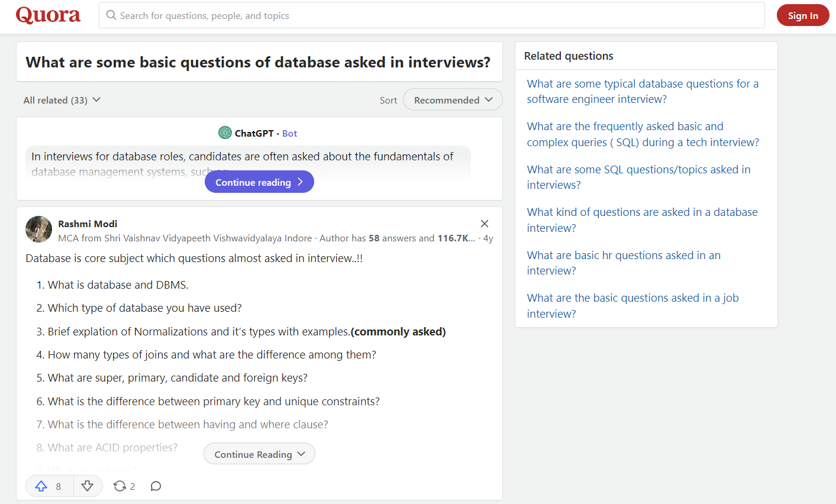Click the Sign In button
Image resolution: width=836 pixels, height=504 pixels.
[x=803, y=15]
